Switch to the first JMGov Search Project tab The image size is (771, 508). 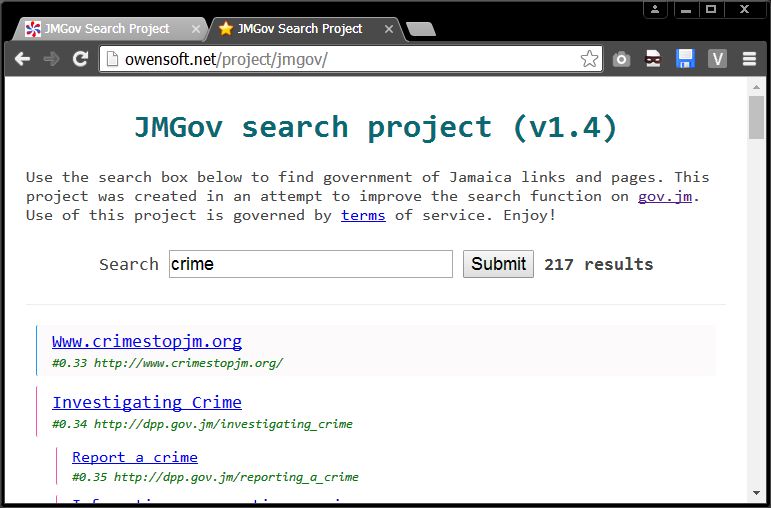[106, 29]
